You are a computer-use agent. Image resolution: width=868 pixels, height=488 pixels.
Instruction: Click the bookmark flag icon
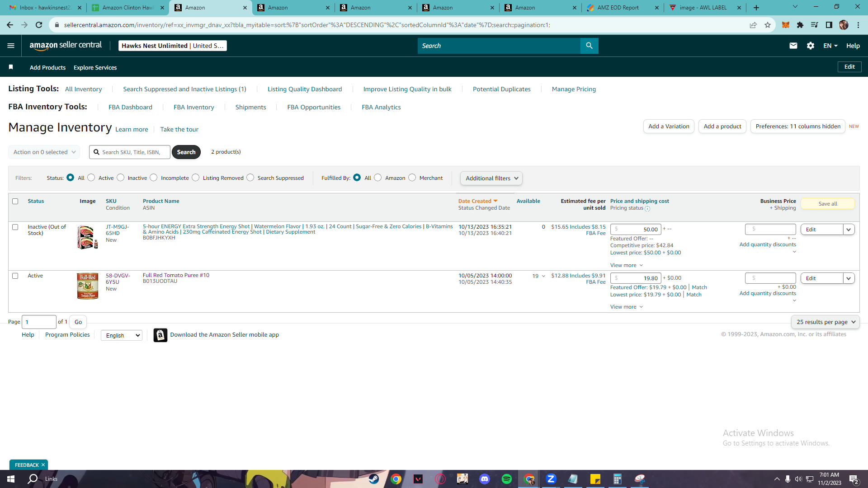(x=11, y=67)
